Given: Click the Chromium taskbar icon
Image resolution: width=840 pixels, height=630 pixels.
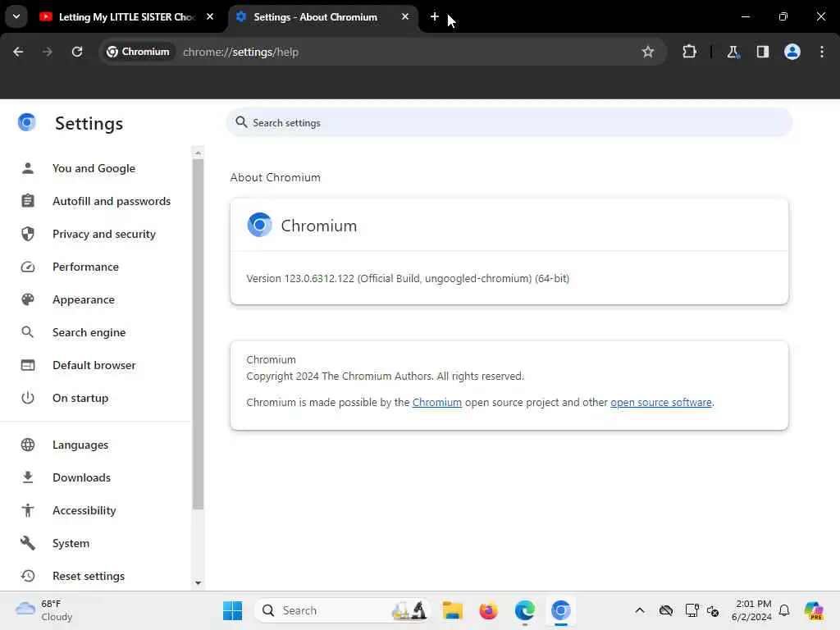Looking at the screenshot, I should click(561, 610).
